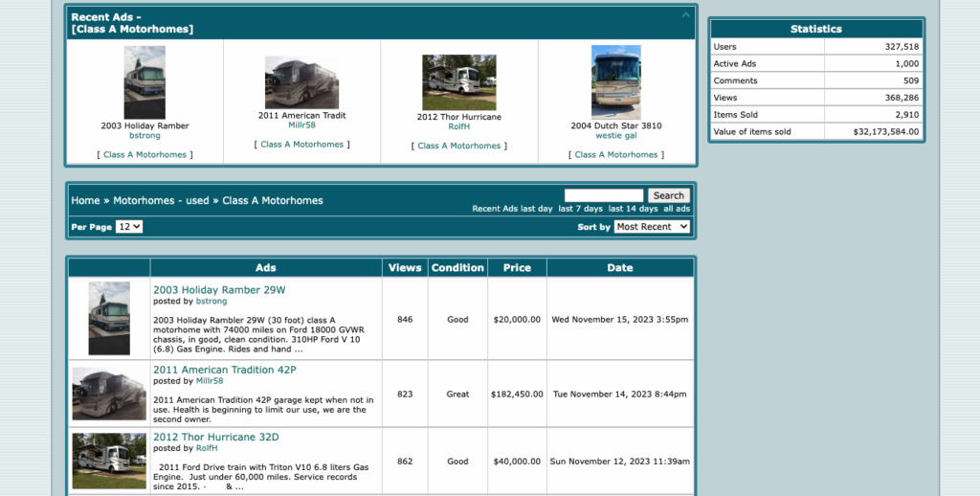The height and width of the screenshot is (496, 980).
Task: View westie gal's user profile
Action: (615, 136)
